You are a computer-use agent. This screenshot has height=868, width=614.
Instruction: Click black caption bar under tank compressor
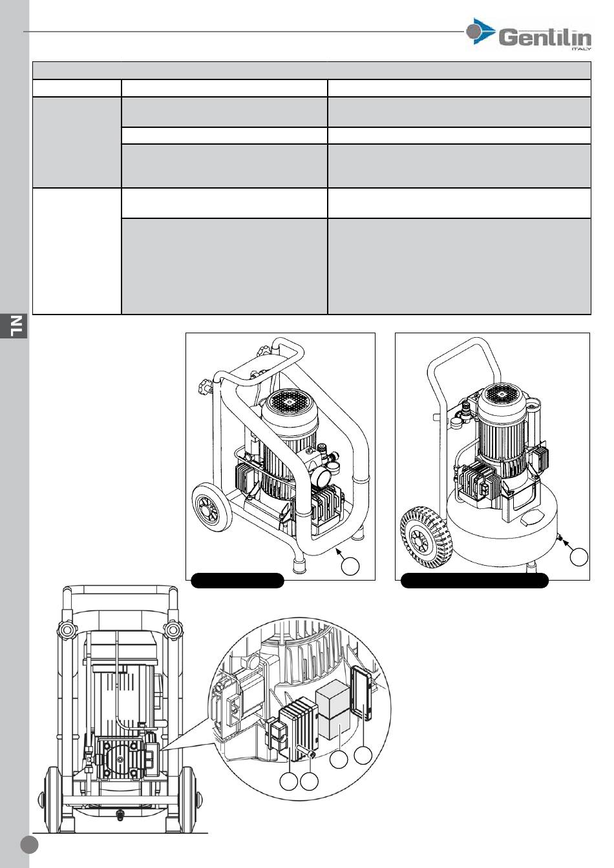point(475,580)
